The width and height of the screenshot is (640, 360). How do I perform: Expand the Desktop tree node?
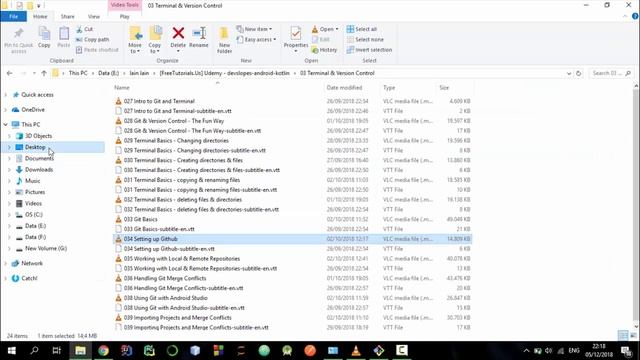(x=9, y=147)
